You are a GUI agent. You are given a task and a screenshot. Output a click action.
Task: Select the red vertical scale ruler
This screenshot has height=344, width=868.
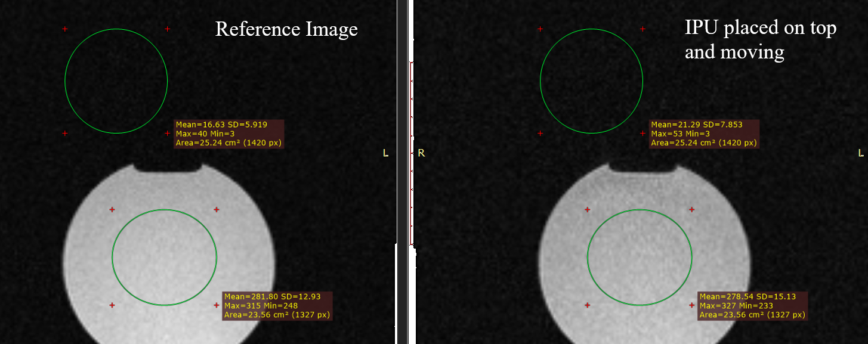point(411,153)
